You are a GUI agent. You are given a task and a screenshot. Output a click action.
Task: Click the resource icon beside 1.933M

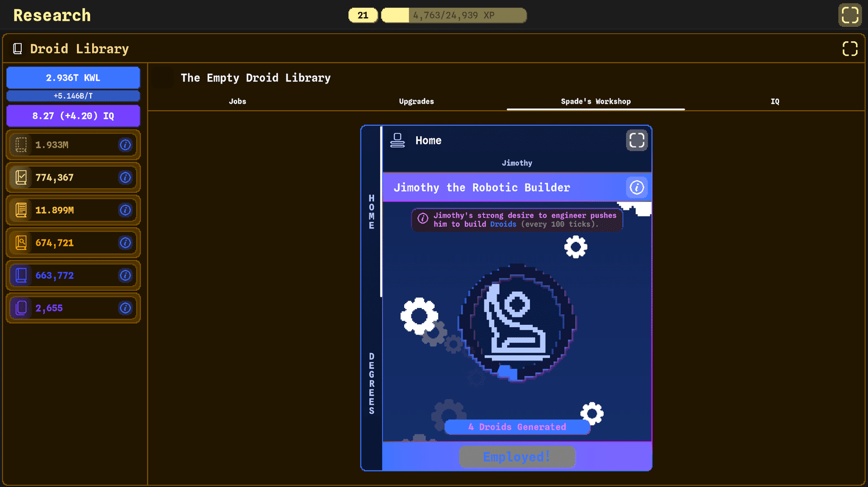pos(21,145)
